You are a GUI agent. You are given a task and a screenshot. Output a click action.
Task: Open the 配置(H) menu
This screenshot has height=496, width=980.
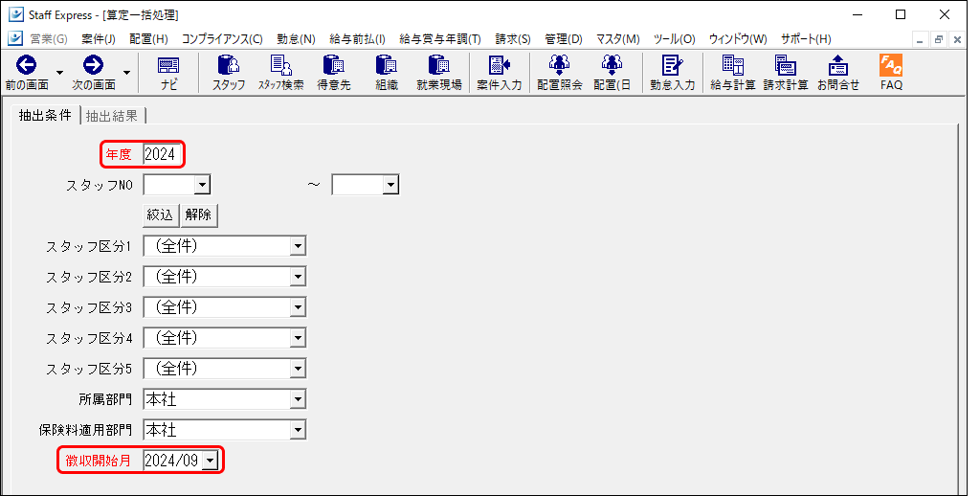point(148,38)
